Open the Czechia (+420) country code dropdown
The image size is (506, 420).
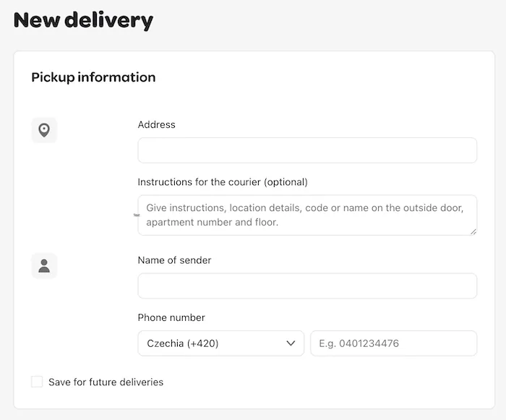coord(220,343)
